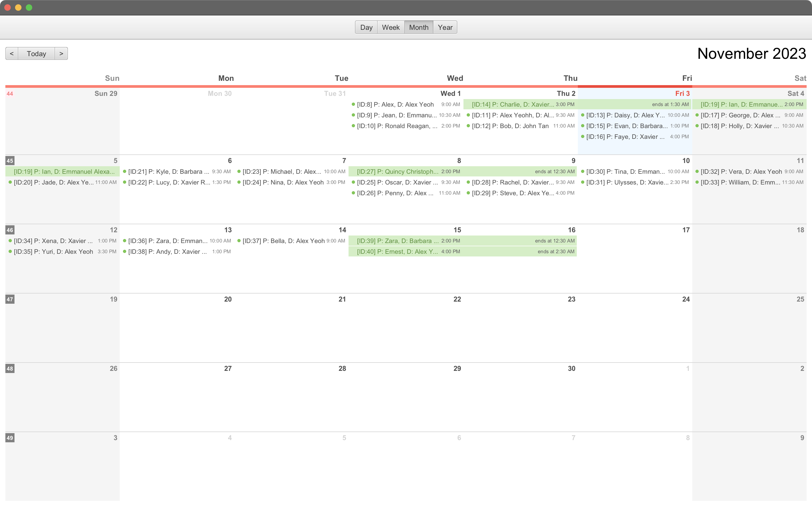Click the back navigation arrow
This screenshot has width=812, height=507.
12,53
